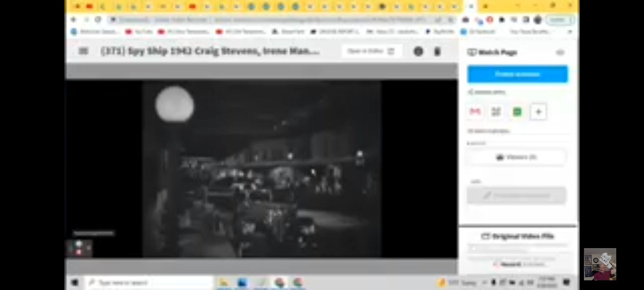Toggle Watch Page visibility eye icon
Image resolution: width=644 pixels, height=290 pixels.
click(x=560, y=52)
